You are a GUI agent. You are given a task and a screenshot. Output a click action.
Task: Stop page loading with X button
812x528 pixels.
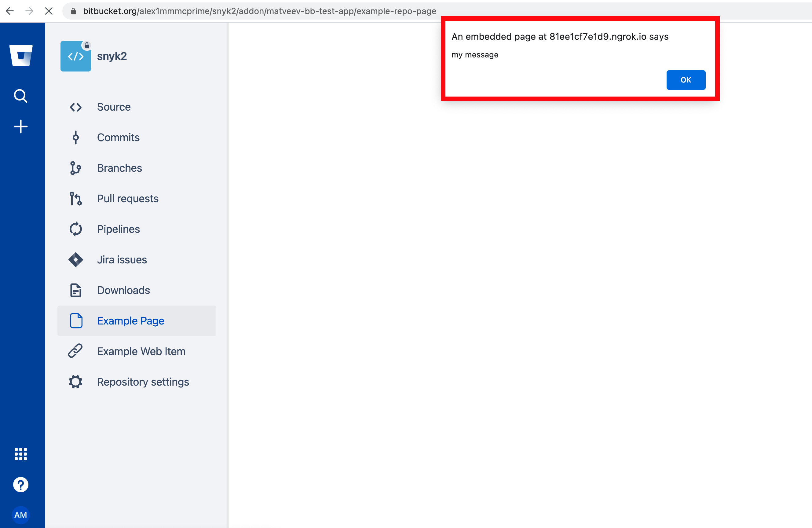point(49,11)
